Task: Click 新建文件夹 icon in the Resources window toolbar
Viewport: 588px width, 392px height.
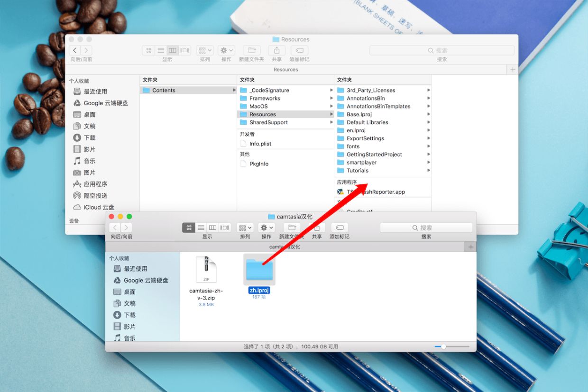Action: point(251,50)
